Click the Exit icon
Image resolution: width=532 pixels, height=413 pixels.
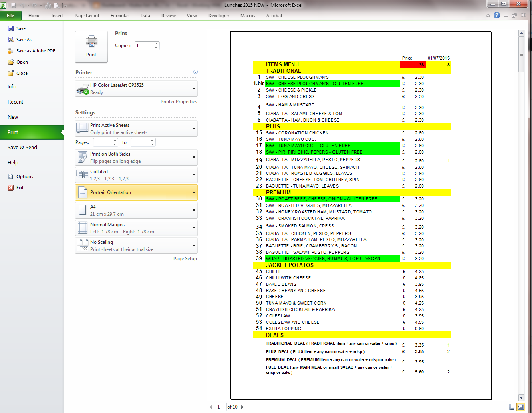tap(11, 188)
